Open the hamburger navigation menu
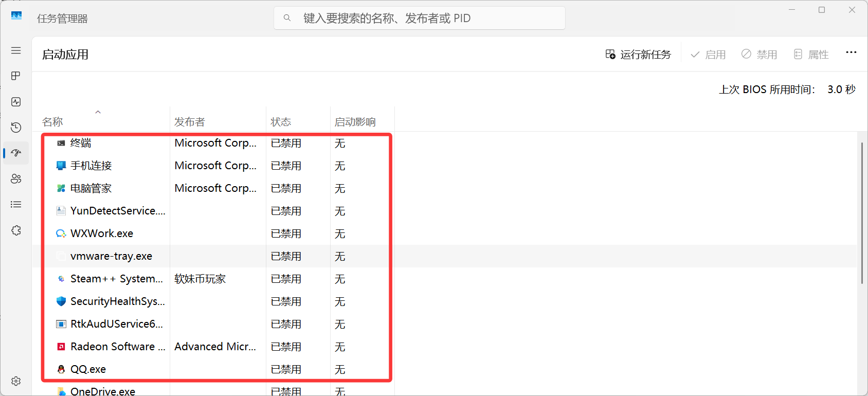This screenshot has width=868, height=396. 16,50
